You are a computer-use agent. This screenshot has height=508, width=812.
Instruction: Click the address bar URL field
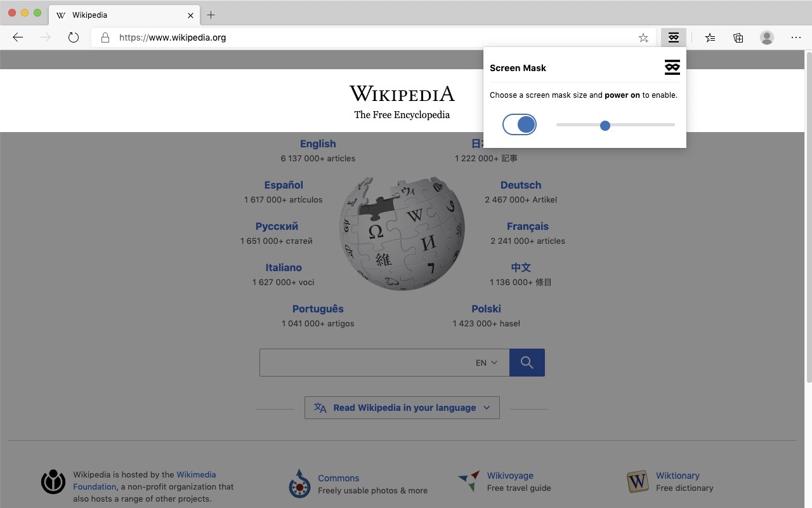click(374, 37)
